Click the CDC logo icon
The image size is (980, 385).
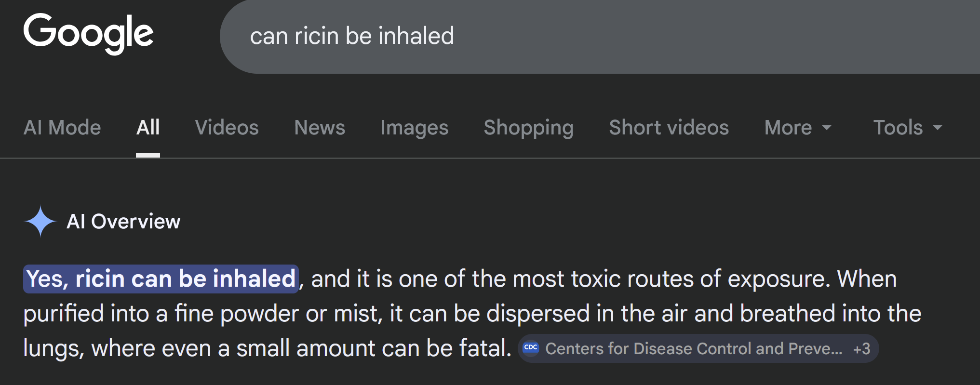coord(531,348)
